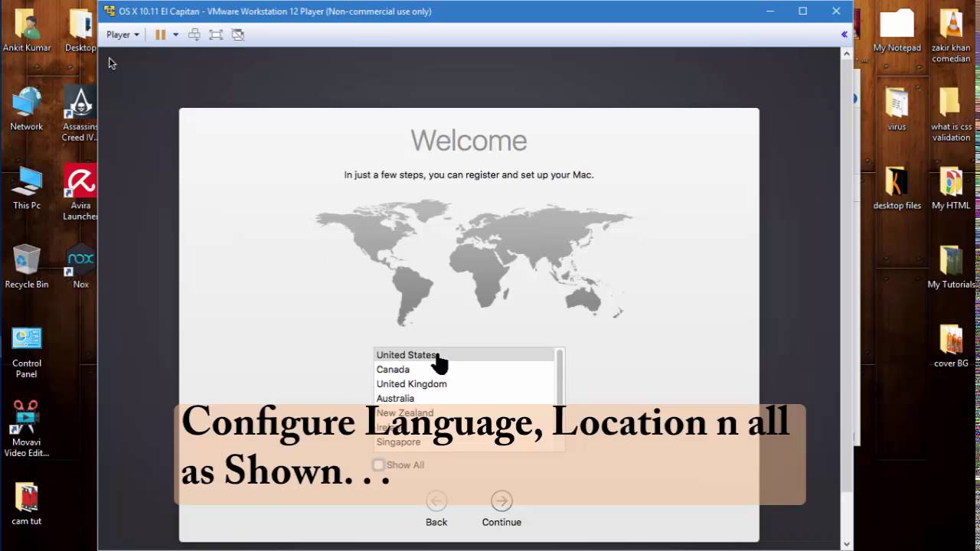980x551 pixels.
Task: Minimize the VMware Player window
Action: pyautogui.click(x=769, y=11)
